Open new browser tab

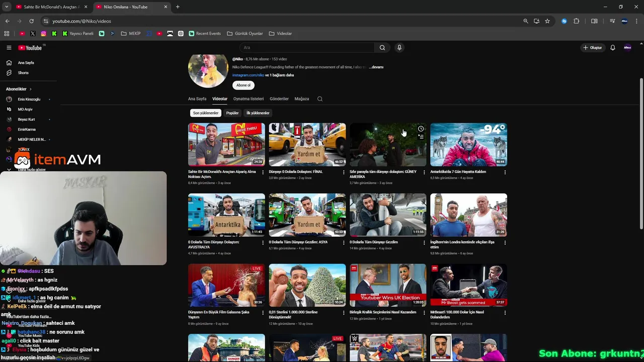178,7
